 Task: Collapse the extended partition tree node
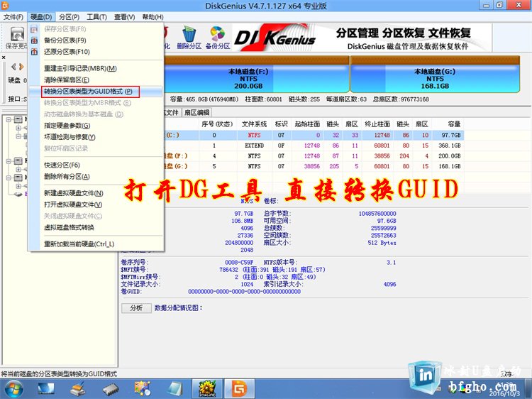tap(18, 136)
